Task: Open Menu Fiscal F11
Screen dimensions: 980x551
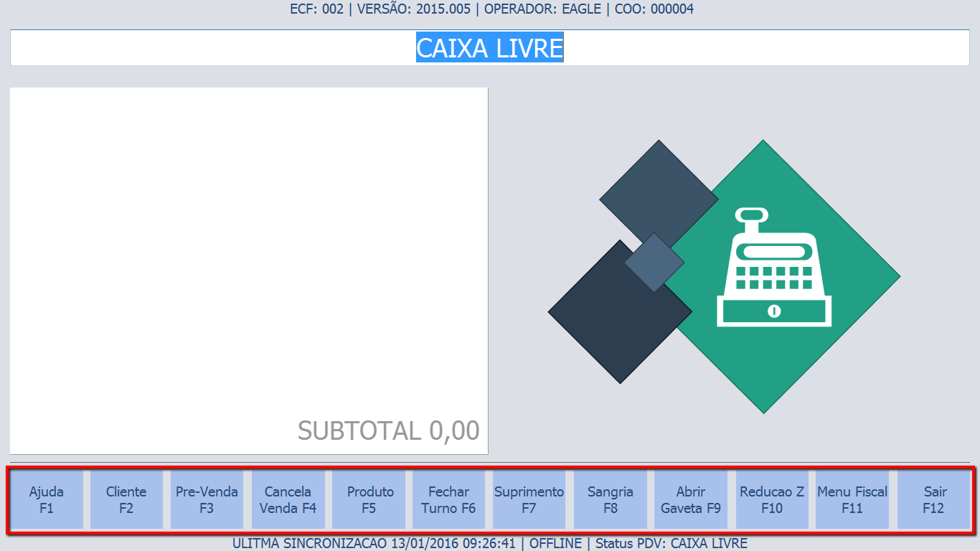Action: pyautogui.click(x=852, y=500)
